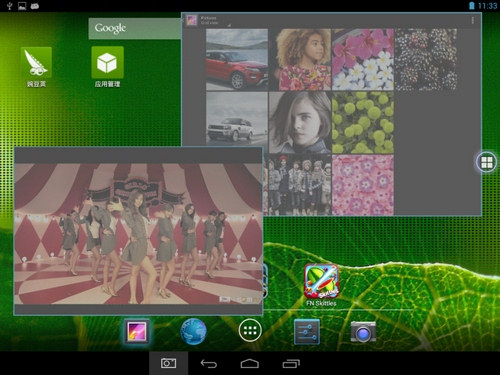The image size is (500, 375).
Task: Open the black-and-white girl portrait thumbnail
Action: pyautogui.click(x=300, y=122)
